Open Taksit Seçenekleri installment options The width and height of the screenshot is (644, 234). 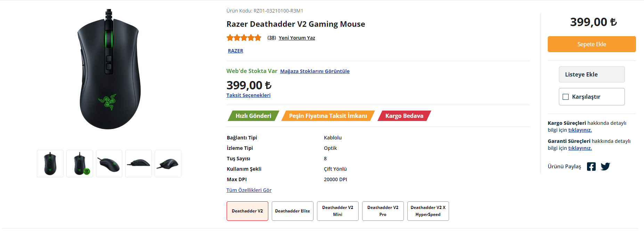(248, 95)
